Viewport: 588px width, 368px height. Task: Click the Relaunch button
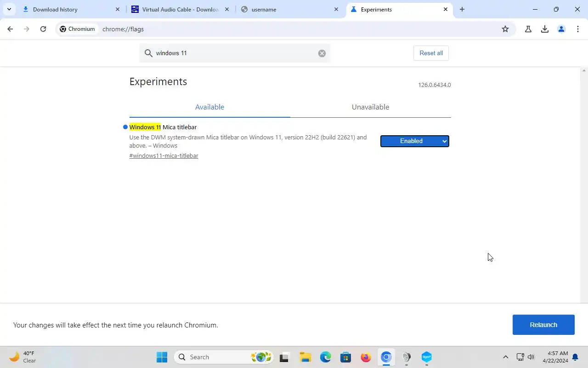tap(543, 325)
